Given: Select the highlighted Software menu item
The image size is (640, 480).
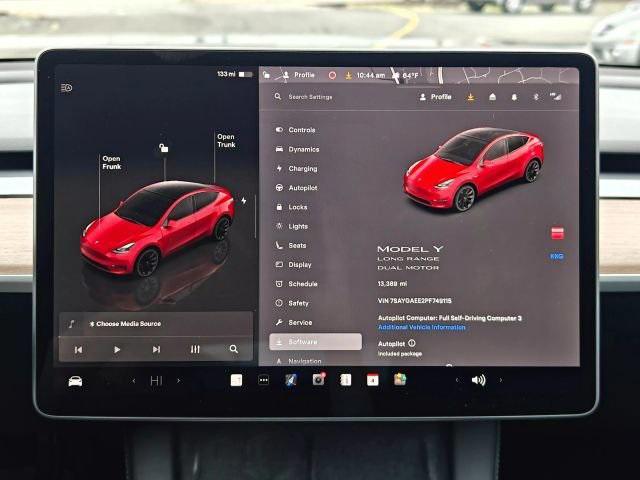Looking at the screenshot, I should pyautogui.click(x=316, y=342).
